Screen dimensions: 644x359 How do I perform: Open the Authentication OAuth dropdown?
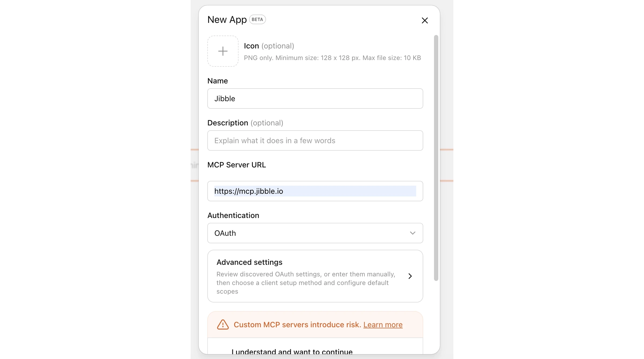(315, 233)
